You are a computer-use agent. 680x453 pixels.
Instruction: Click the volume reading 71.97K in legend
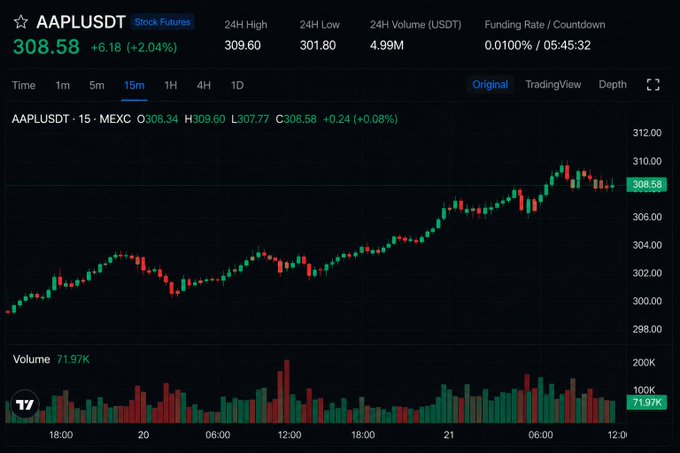73,359
